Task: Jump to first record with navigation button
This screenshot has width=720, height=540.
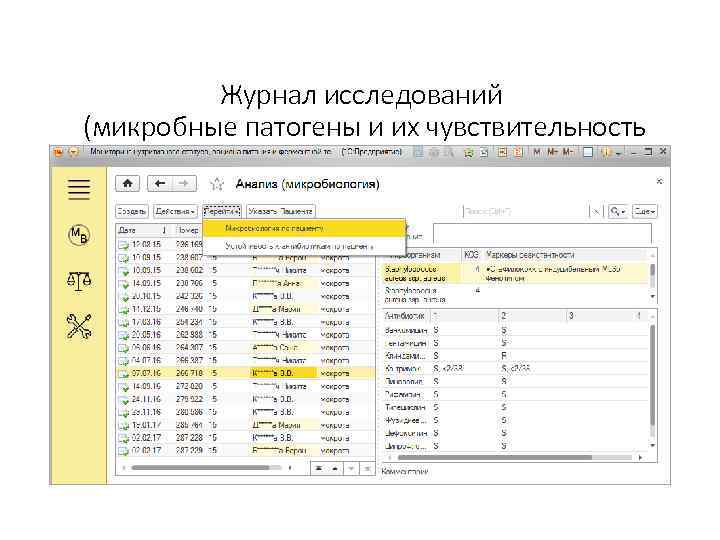Action: point(319,468)
